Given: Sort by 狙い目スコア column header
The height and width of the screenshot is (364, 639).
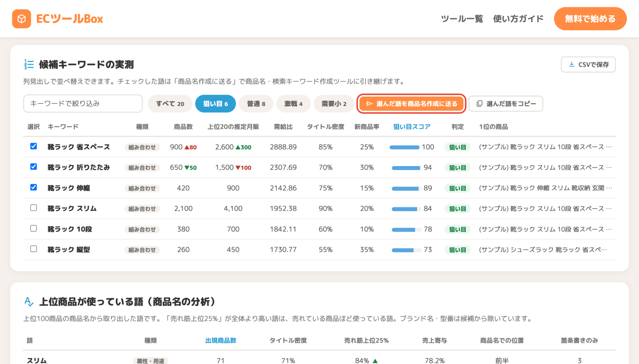Looking at the screenshot, I should pyautogui.click(x=412, y=127).
